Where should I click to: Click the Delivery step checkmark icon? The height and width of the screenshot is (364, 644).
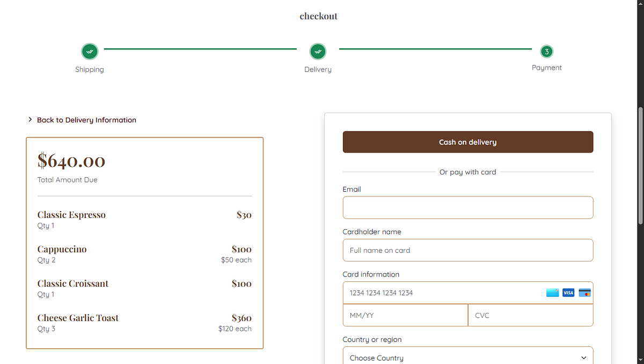(318, 51)
